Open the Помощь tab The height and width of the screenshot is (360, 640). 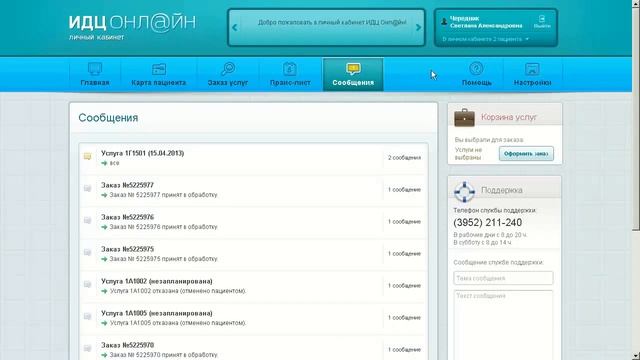[x=476, y=74]
